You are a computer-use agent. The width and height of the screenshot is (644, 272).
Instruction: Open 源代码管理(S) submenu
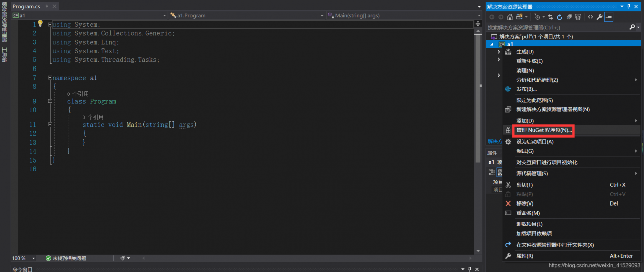(x=572, y=173)
